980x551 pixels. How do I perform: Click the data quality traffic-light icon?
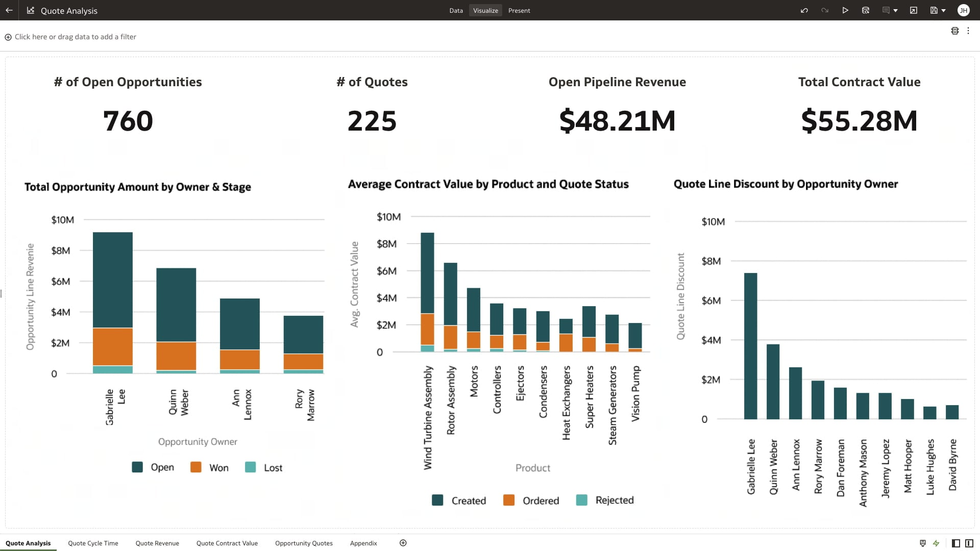955,31
